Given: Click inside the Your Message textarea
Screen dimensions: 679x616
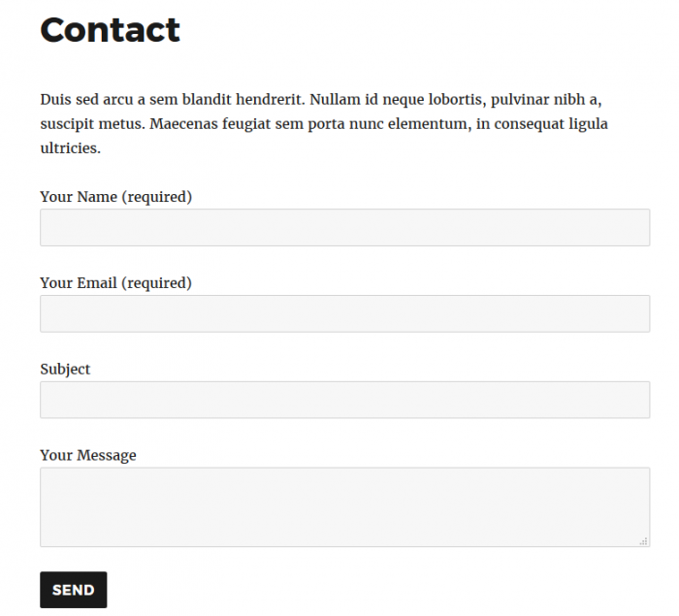Looking at the screenshot, I should click(x=344, y=506).
